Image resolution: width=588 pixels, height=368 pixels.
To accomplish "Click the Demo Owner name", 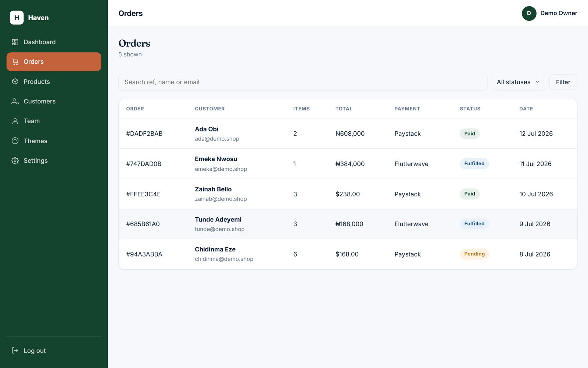I will 559,13.
